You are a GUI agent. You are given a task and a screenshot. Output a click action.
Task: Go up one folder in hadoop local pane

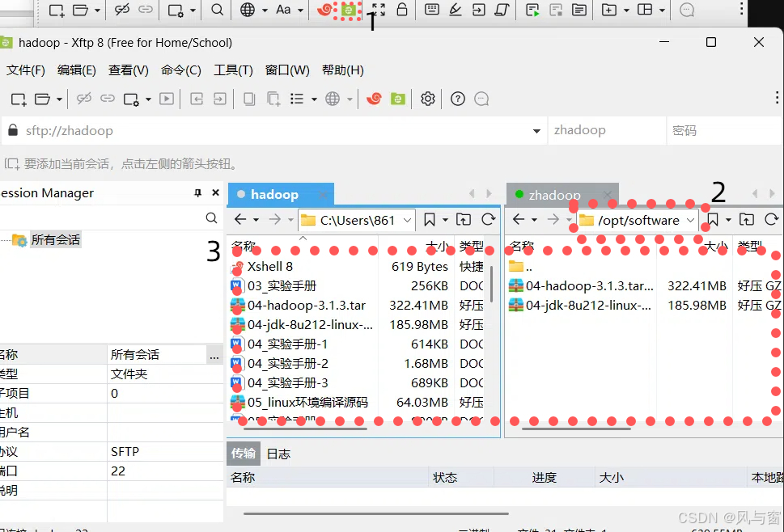464,220
